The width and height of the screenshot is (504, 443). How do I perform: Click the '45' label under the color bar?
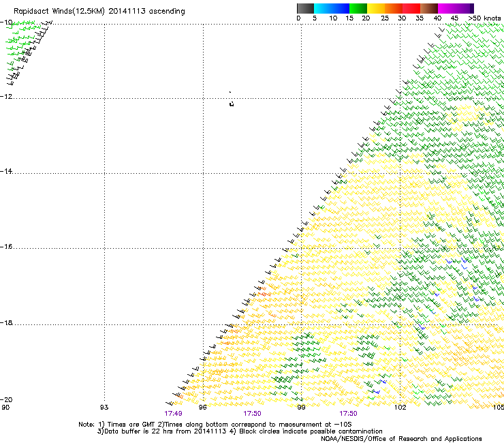454,18
